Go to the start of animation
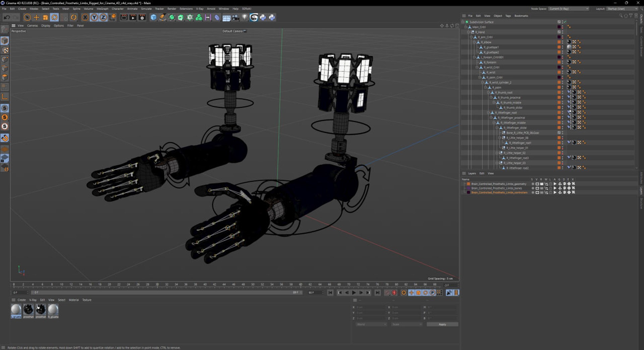Screen dimensions: 644x350 [x=330, y=293]
